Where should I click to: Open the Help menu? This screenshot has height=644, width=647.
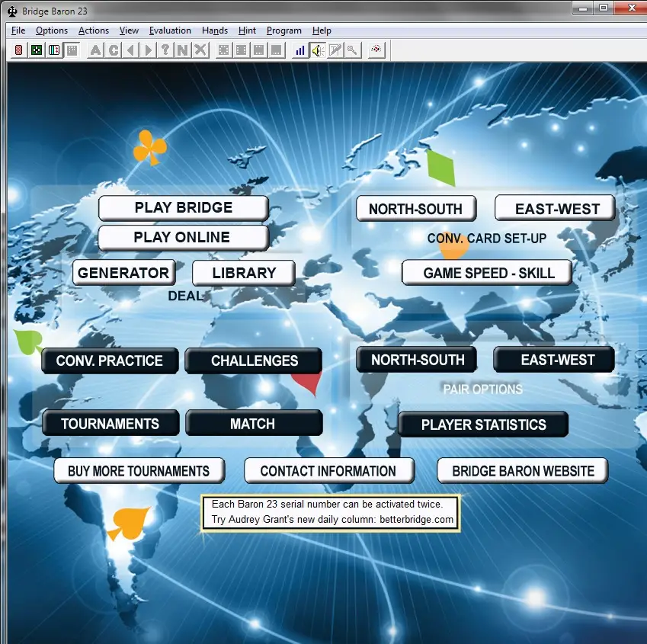click(322, 30)
